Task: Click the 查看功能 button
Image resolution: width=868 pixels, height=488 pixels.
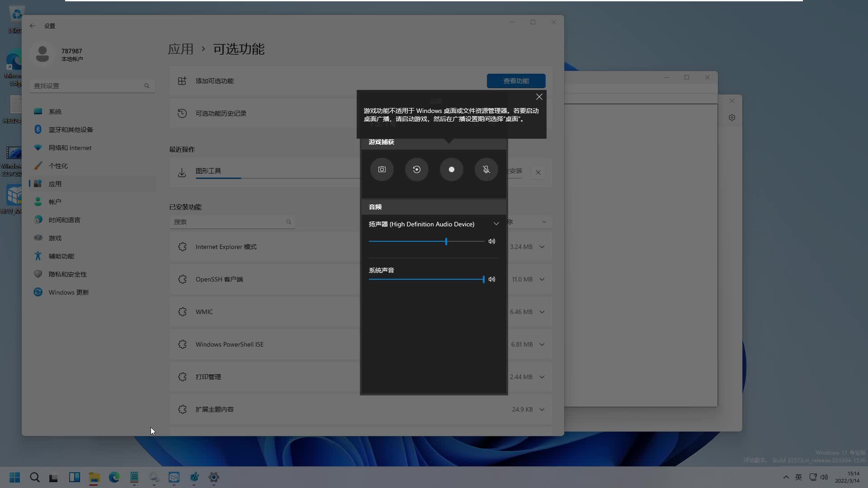Action: 516,81
